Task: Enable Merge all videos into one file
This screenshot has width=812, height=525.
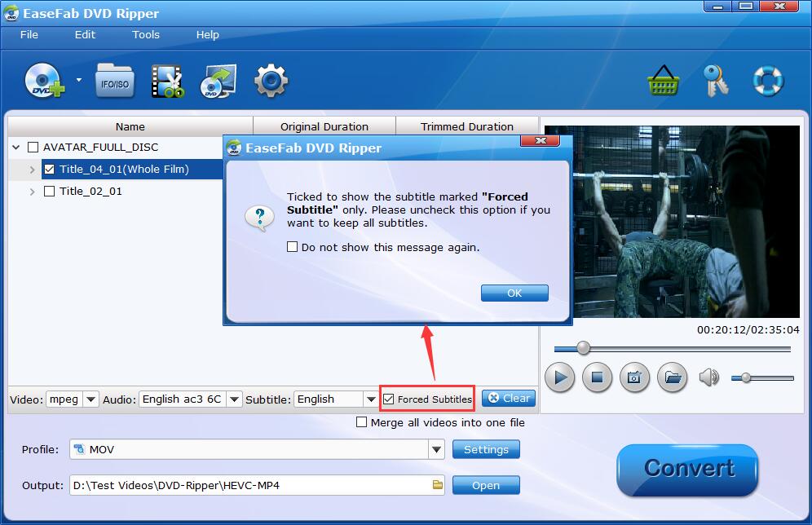Action: point(361,422)
